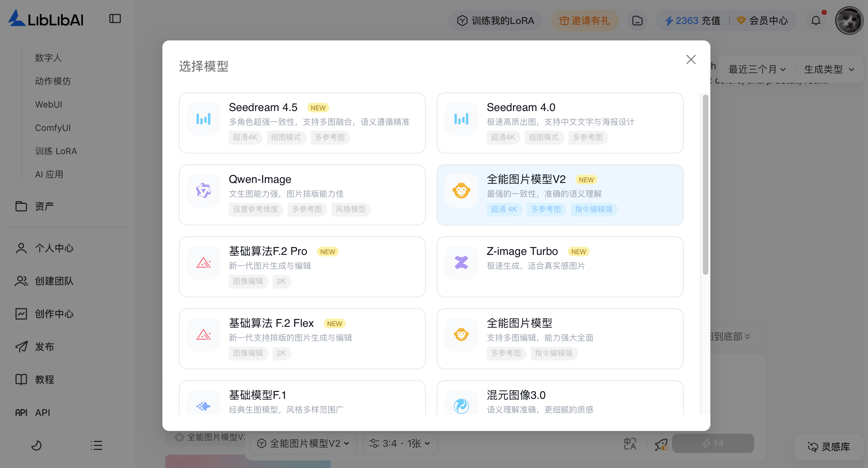Click 全能图片模型 monkey icon
Image resolution: width=868 pixels, height=468 pixels.
[461, 335]
